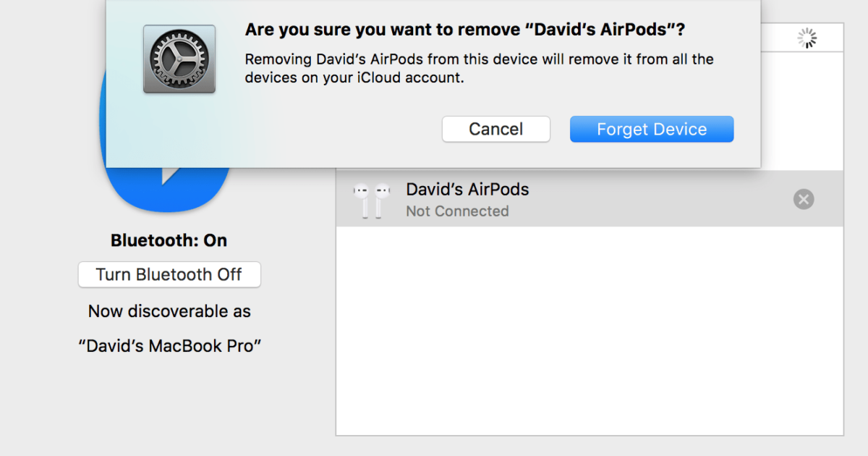Viewport: 868px width, 456px height.
Task: Remove David's AirPods with the X icon
Action: tap(804, 199)
